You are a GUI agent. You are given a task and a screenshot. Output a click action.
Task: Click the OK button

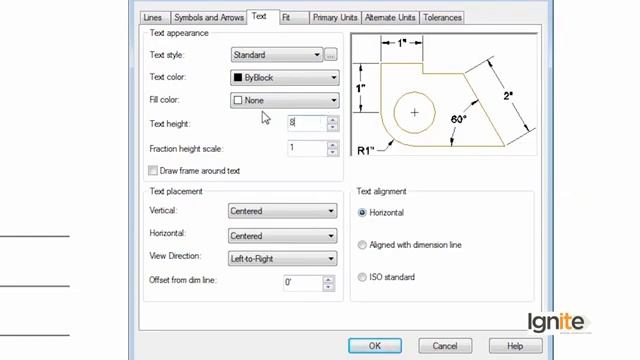(375, 346)
